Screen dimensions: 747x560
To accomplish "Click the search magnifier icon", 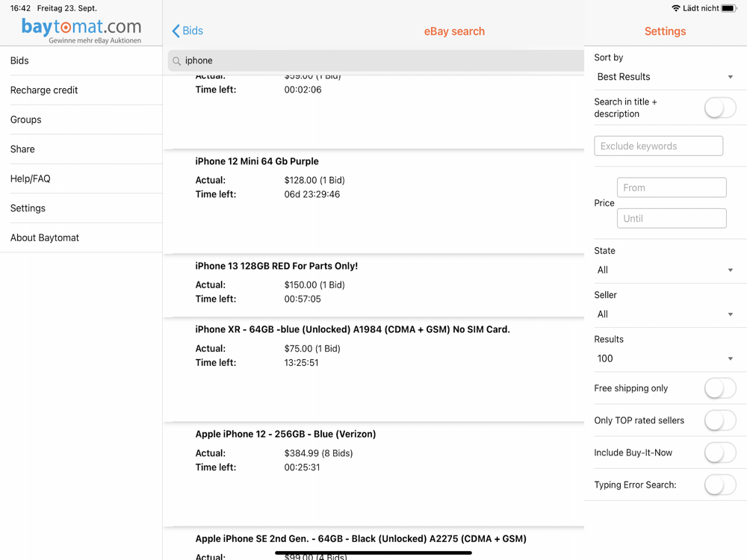I will coord(176,61).
